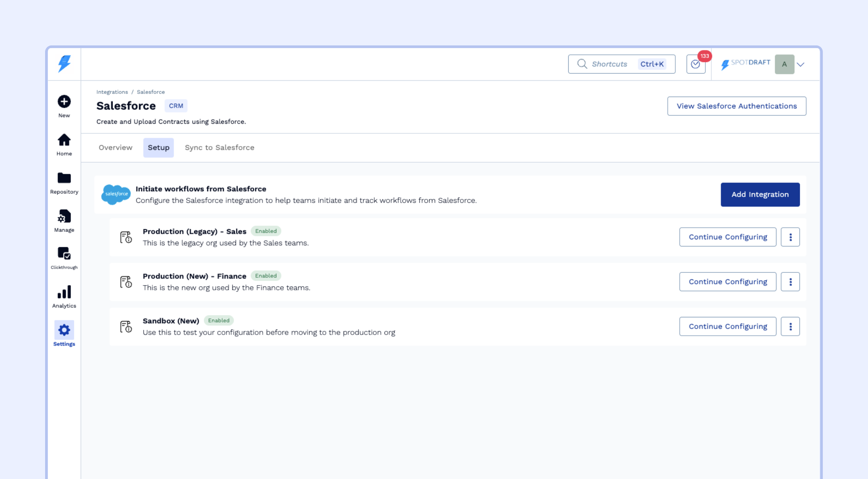Open Analytics bar chart icon
This screenshot has width=868, height=479.
point(64,292)
